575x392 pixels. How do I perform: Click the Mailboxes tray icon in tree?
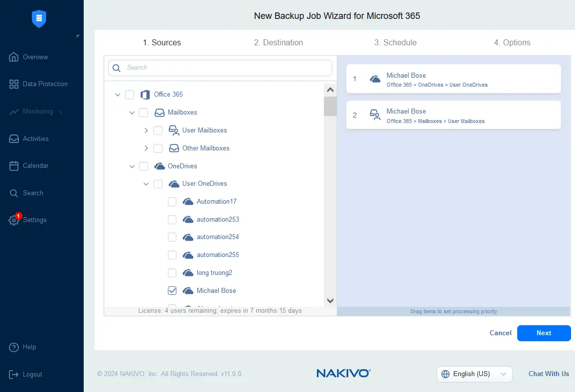(159, 113)
